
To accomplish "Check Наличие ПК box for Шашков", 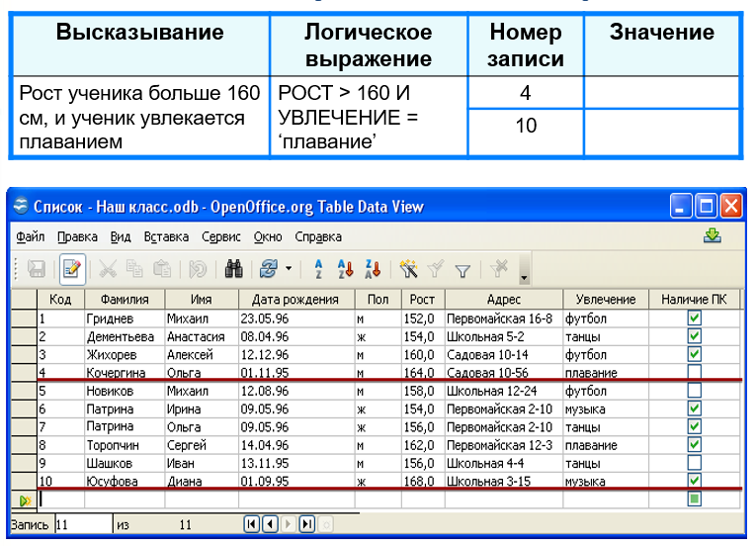I will (x=694, y=462).
